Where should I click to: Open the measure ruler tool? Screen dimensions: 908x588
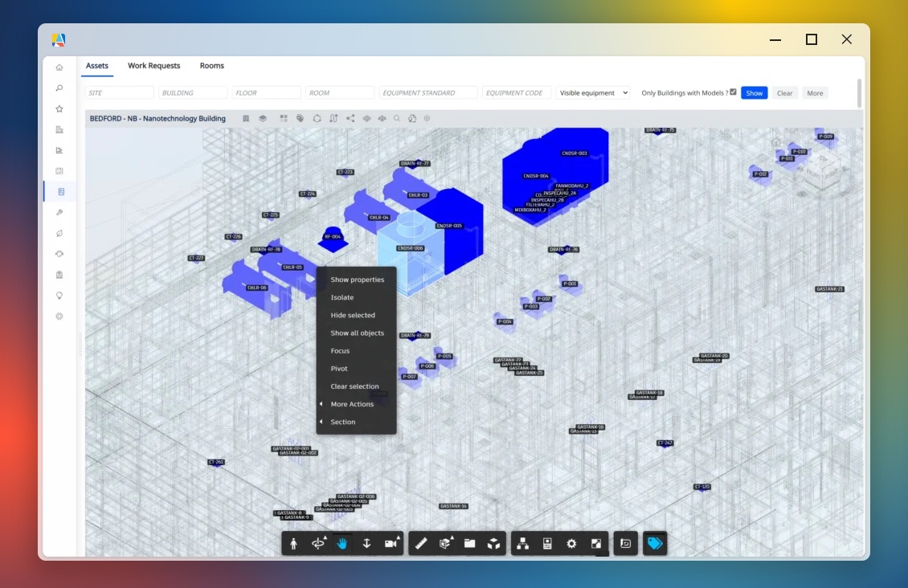coord(421,544)
